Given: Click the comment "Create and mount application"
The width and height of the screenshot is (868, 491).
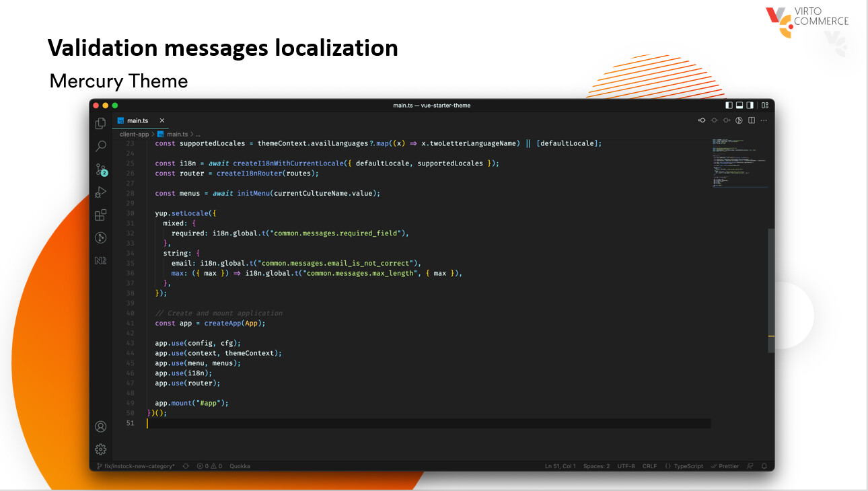Looking at the screenshot, I should (219, 313).
